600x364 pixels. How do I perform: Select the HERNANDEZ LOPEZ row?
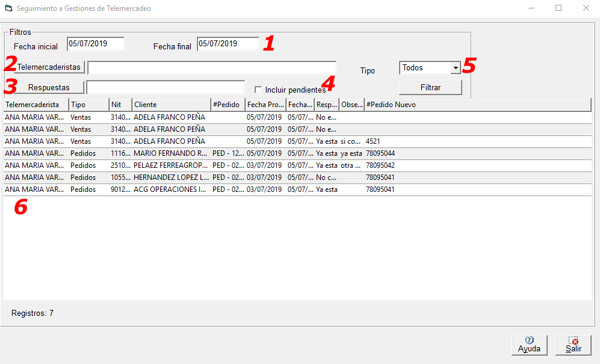coord(170,177)
